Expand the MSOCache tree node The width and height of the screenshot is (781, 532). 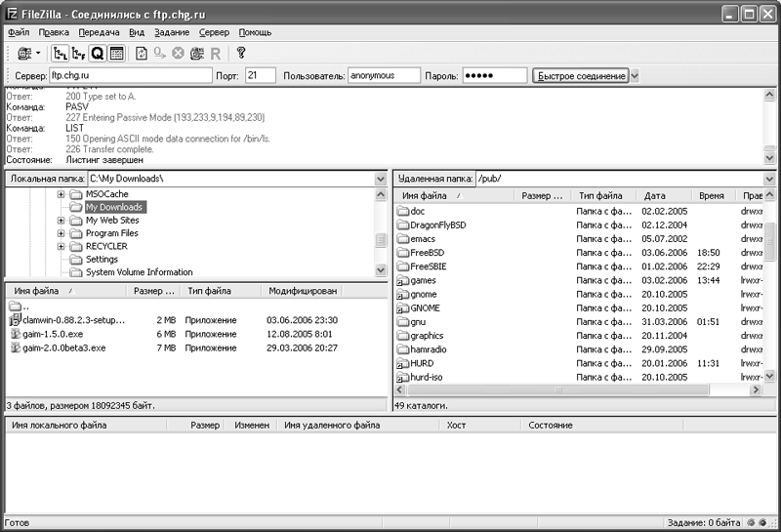62,194
